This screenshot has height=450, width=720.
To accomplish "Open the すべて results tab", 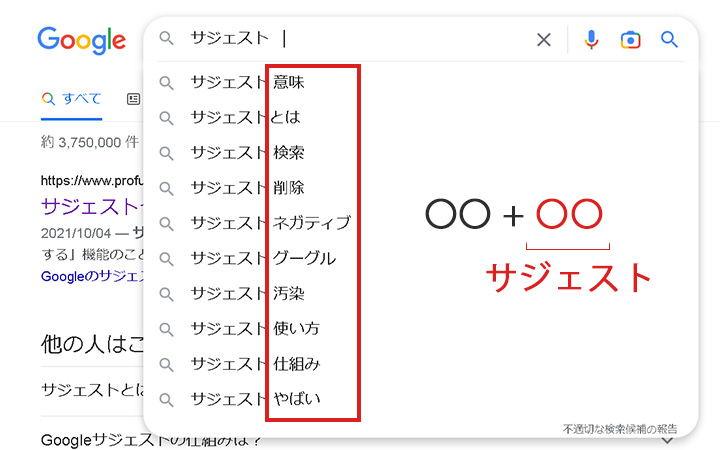I will (x=71, y=99).
